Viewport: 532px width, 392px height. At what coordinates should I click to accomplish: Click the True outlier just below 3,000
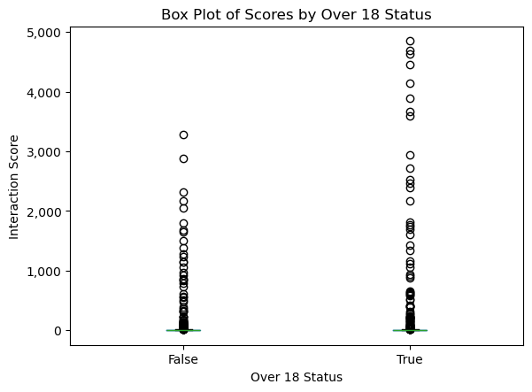pyautogui.click(x=410, y=155)
